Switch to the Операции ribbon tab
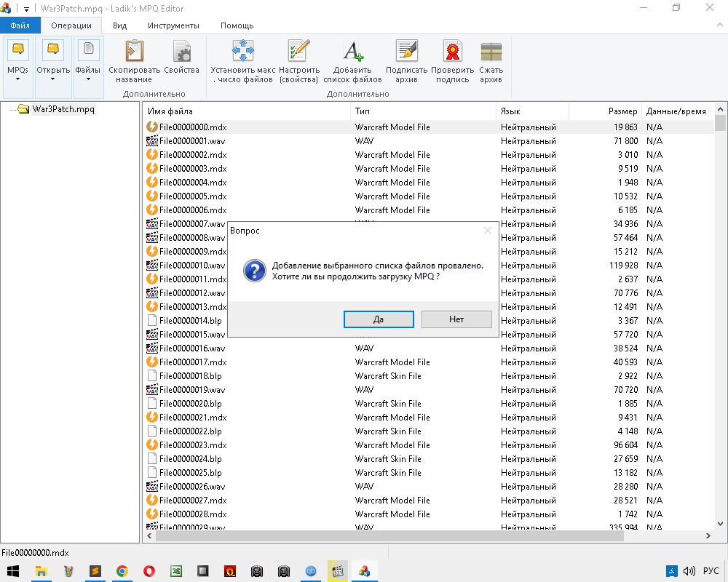The width and height of the screenshot is (728, 582). [x=71, y=25]
